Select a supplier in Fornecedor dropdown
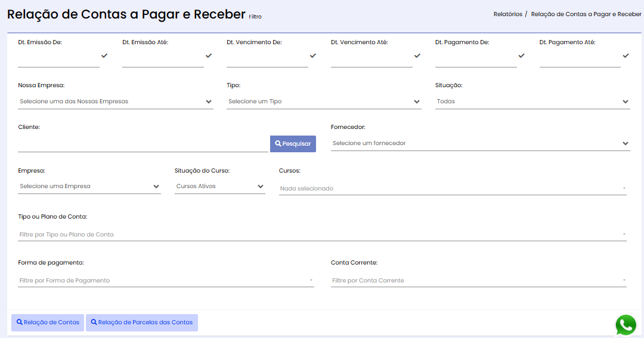 [x=481, y=143]
